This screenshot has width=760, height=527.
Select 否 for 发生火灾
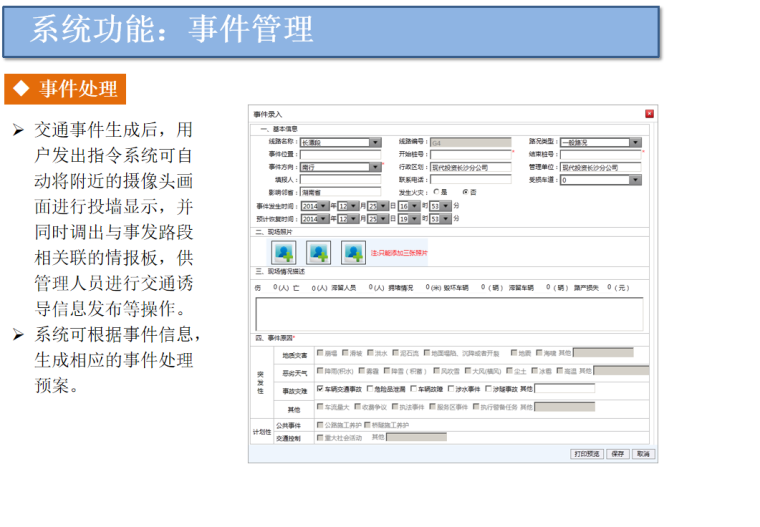[465, 192]
